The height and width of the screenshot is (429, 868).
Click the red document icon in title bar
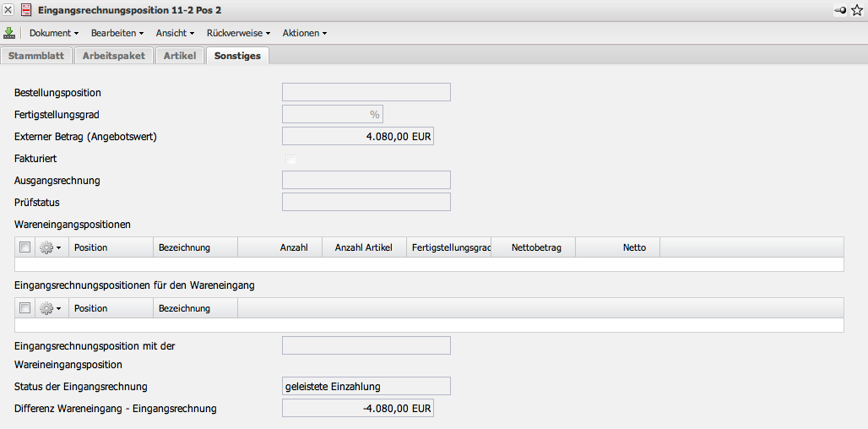point(26,10)
